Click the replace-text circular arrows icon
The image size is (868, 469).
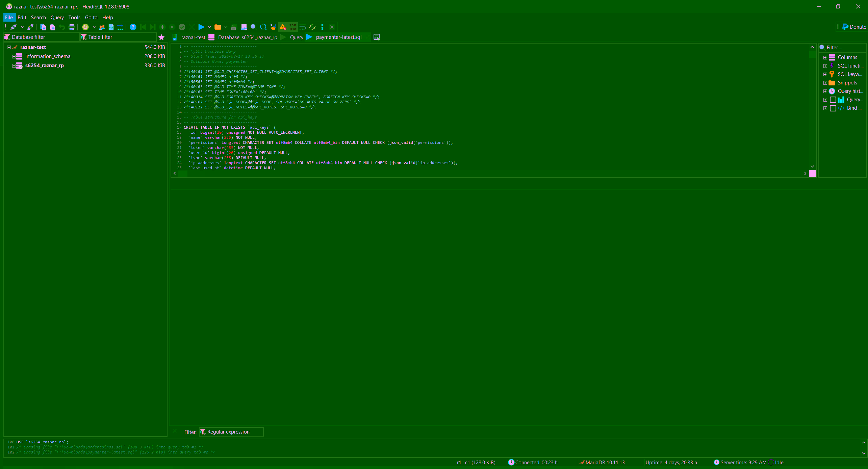[263, 27]
